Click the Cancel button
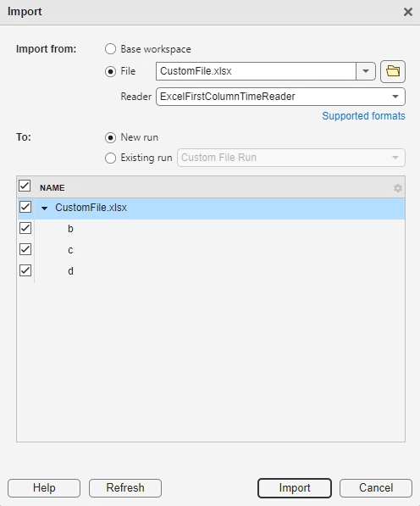420x506 pixels. click(376, 488)
